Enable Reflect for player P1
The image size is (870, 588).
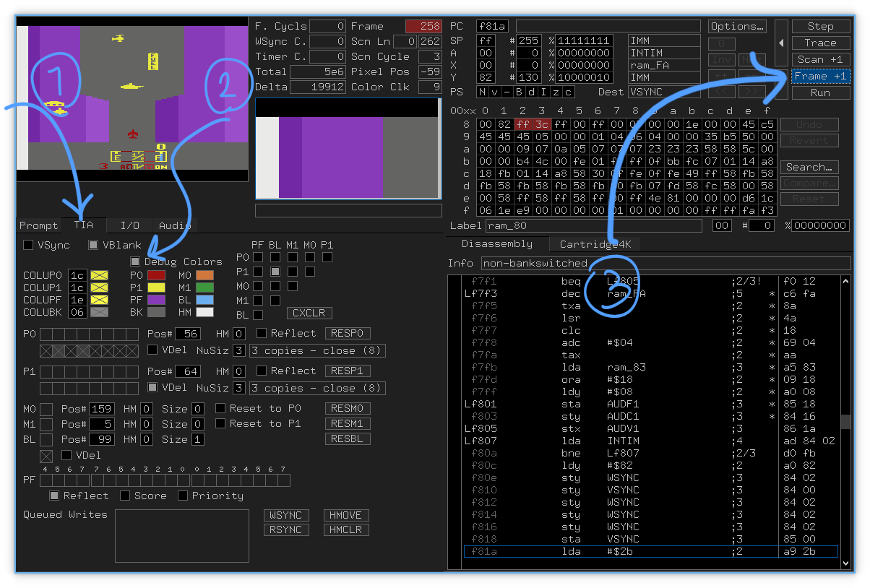(262, 371)
